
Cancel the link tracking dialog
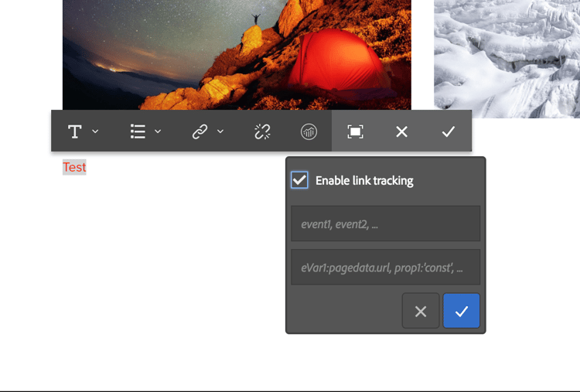(421, 311)
